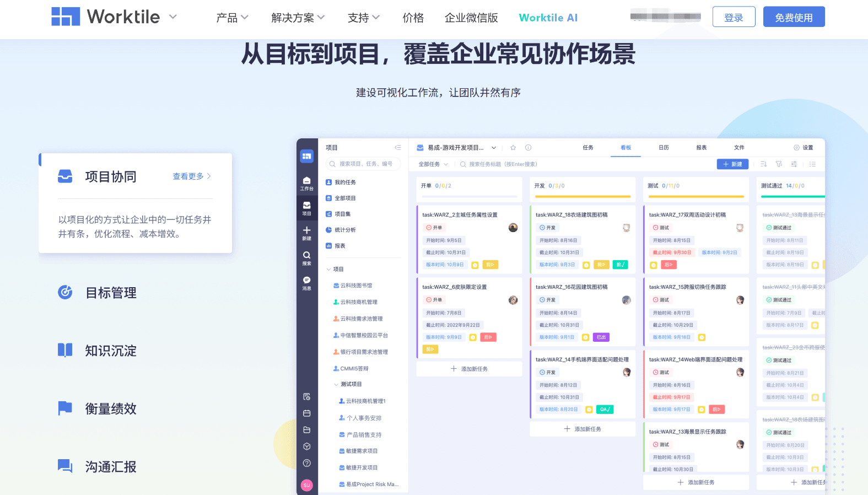868x495 pixels.
Task: Collapse the 项目 tree section chevron
Action: point(329,269)
